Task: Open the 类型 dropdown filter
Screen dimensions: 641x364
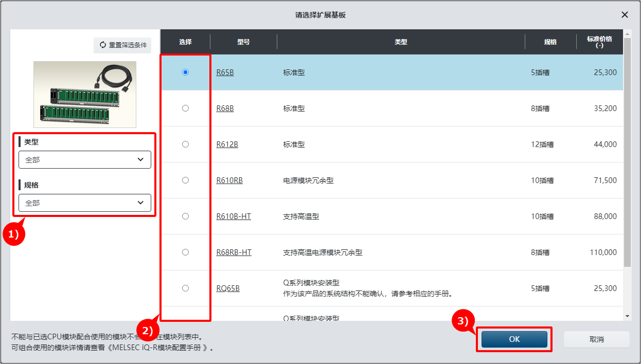Action: (x=85, y=160)
